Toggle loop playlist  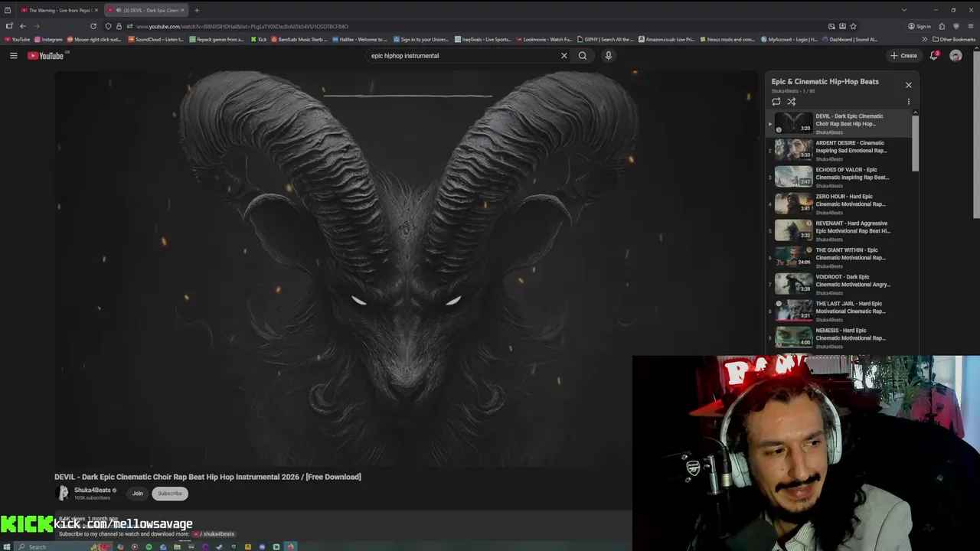[x=776, y=102]
